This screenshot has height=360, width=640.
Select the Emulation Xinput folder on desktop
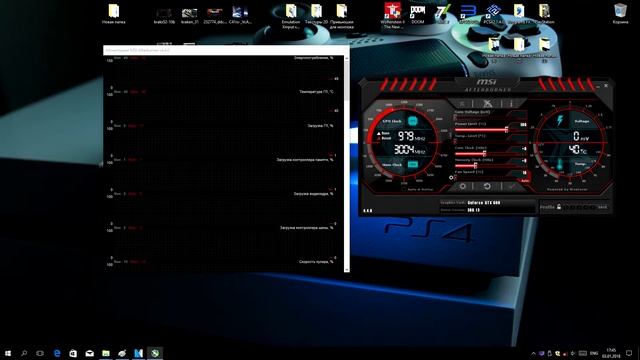click(291, 16)
